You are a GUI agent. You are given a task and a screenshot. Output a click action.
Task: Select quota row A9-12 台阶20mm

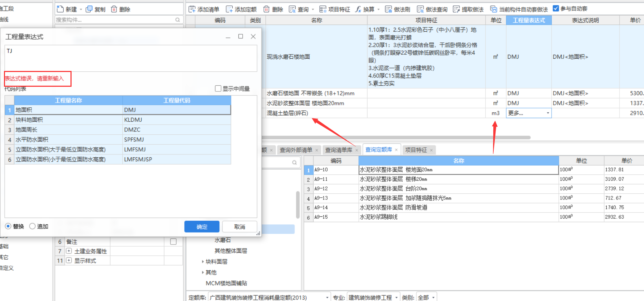[x=474, y=188]
